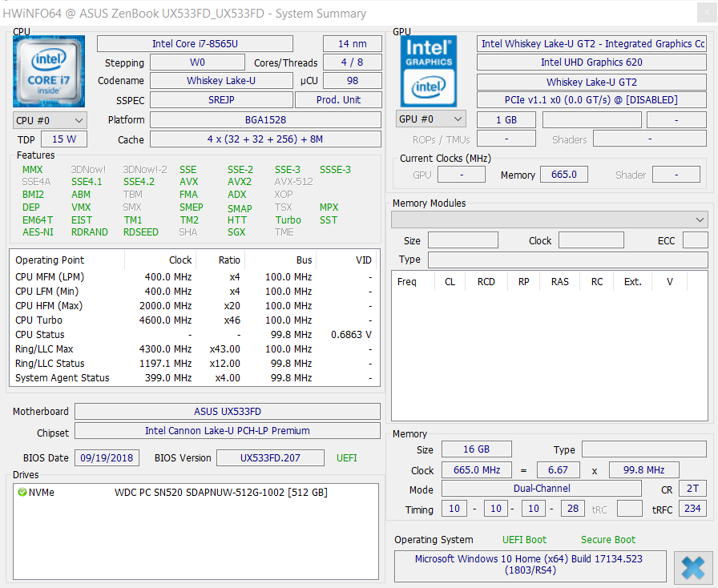Click the Memory Size 16 GB field
The height and width of the screenshot is (588, 718).
point(477,449)
